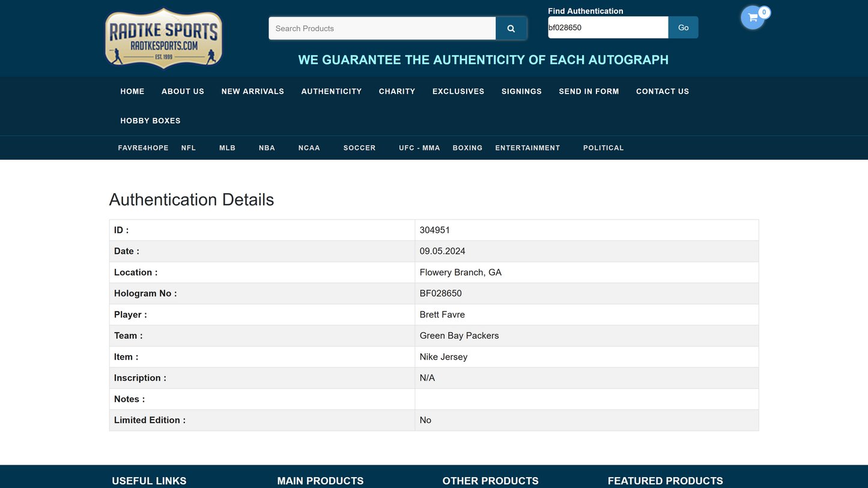Click the Find Authentication input field
The image size is (868, 488).
click(608, 28)
